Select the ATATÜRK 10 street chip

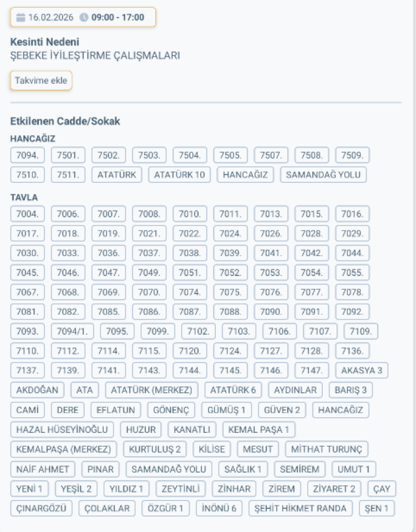coord(179,175)
